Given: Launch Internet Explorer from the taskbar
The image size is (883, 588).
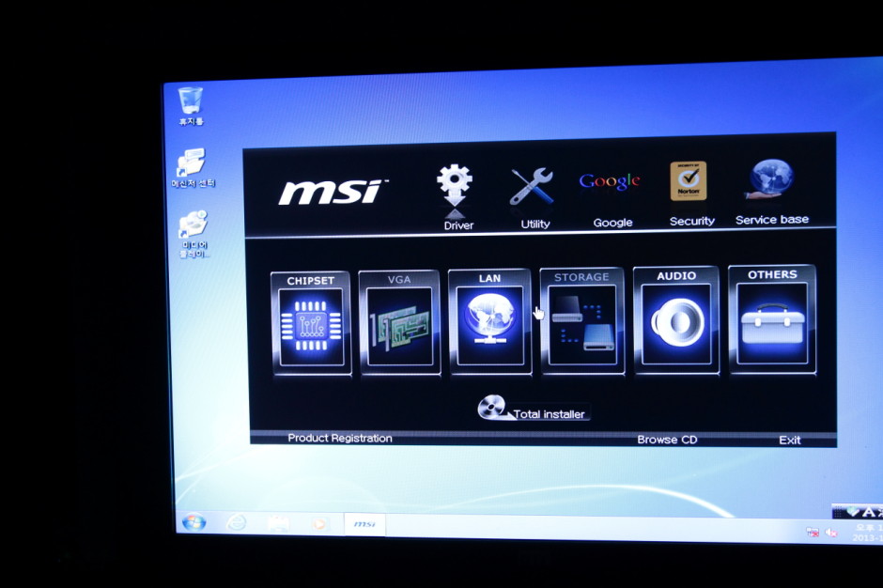Looking at the screenshot, I should pyautogui.click(x=236, y=522).
